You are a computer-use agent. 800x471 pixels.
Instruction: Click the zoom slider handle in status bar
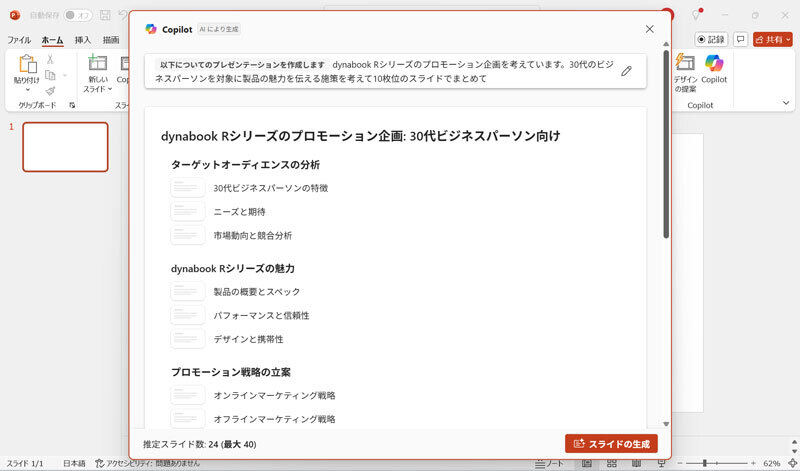point(705,463)
